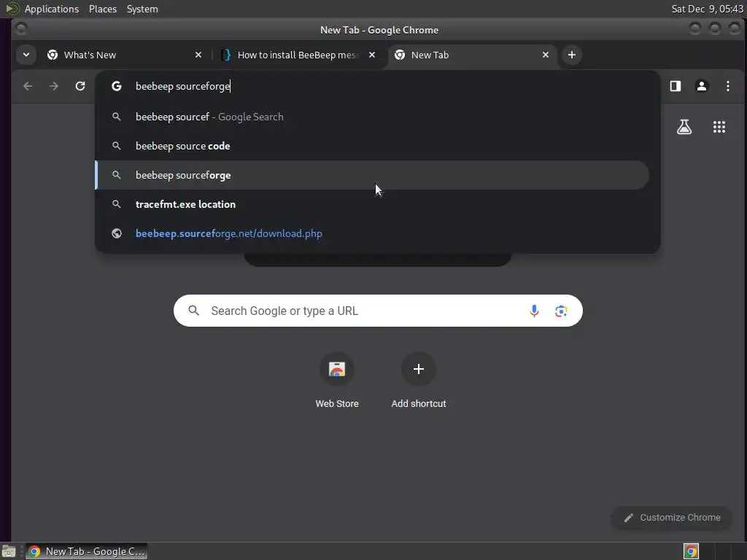Choose 'beebeep source code' suggestion
Screen dimensions: 747x560
point(372,146)
